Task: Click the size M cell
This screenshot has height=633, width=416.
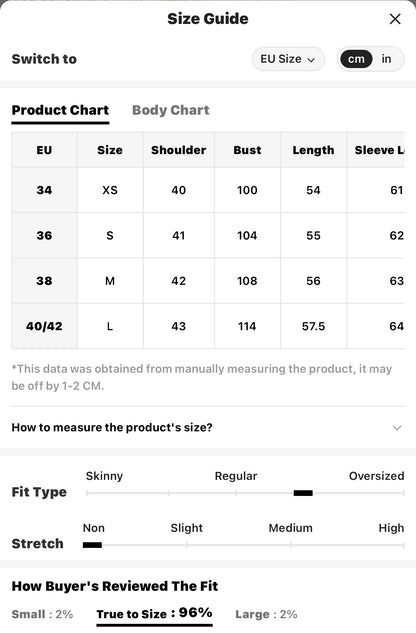Action: 110,281
